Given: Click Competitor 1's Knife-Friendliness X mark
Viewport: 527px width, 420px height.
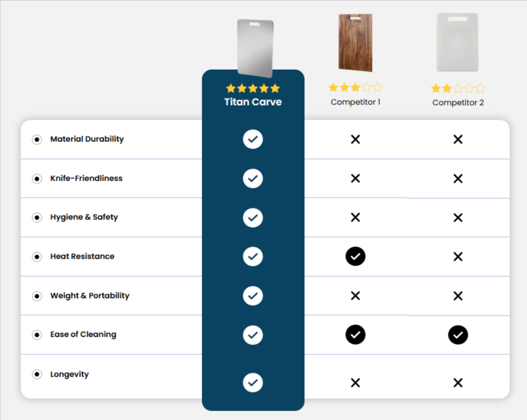Looking at the screenshot, I should coord(355,178).
